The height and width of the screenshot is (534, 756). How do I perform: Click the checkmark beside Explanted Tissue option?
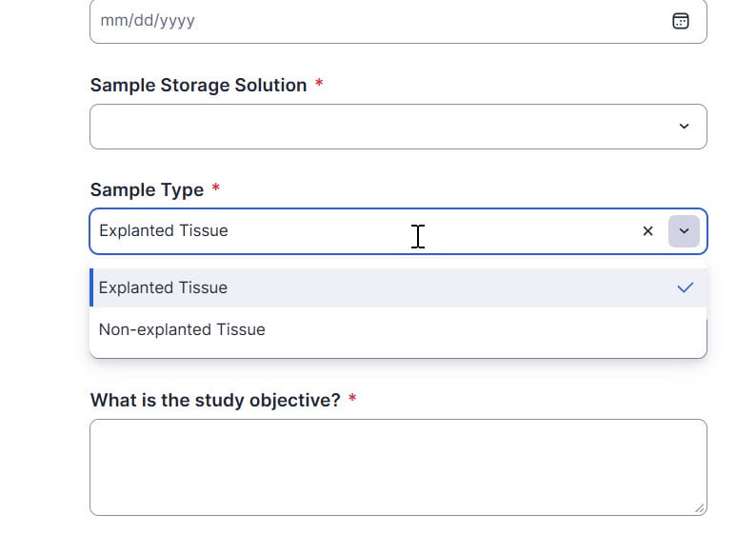click(x=685, y=287)
